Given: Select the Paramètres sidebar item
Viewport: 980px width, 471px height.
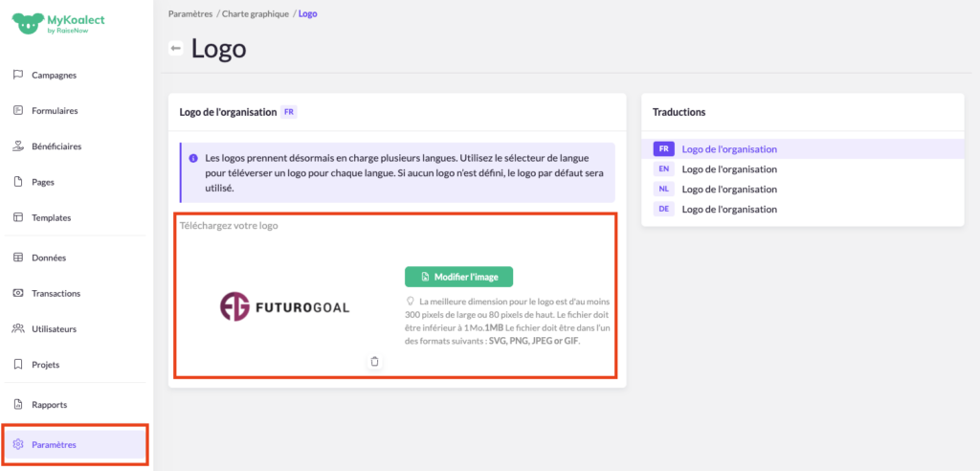Looking at the screenshot, I should pos(54,444).
